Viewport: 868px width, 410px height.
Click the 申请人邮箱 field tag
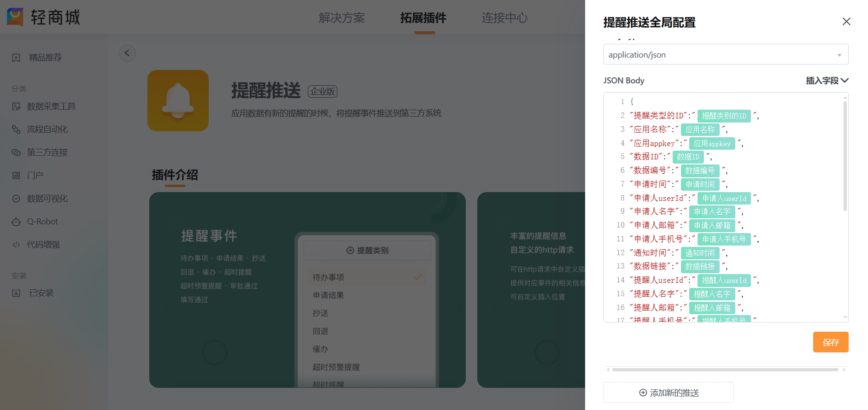[712, 225]
